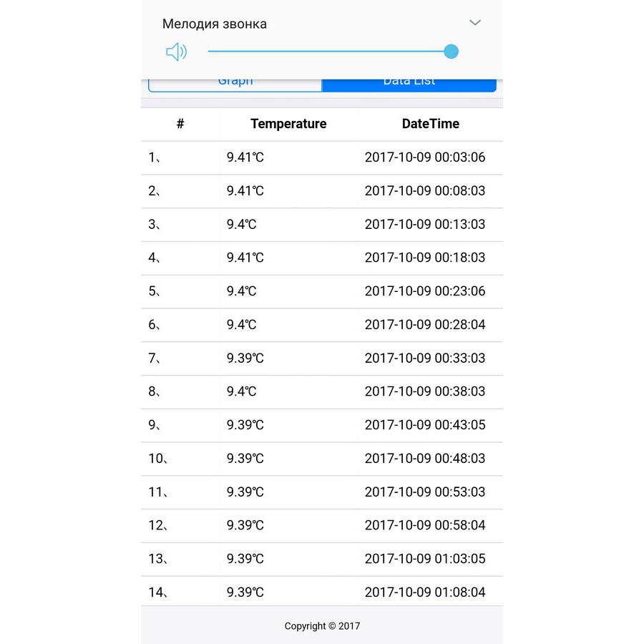Click the 00:58:04 timestamp in row 12
The image size is (644, 644).
pos(424,525)
